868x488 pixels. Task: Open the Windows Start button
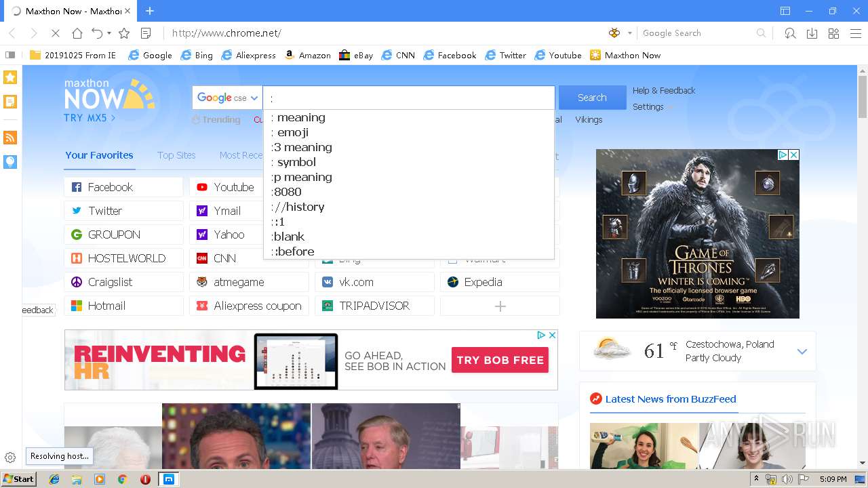coord(18,479)
